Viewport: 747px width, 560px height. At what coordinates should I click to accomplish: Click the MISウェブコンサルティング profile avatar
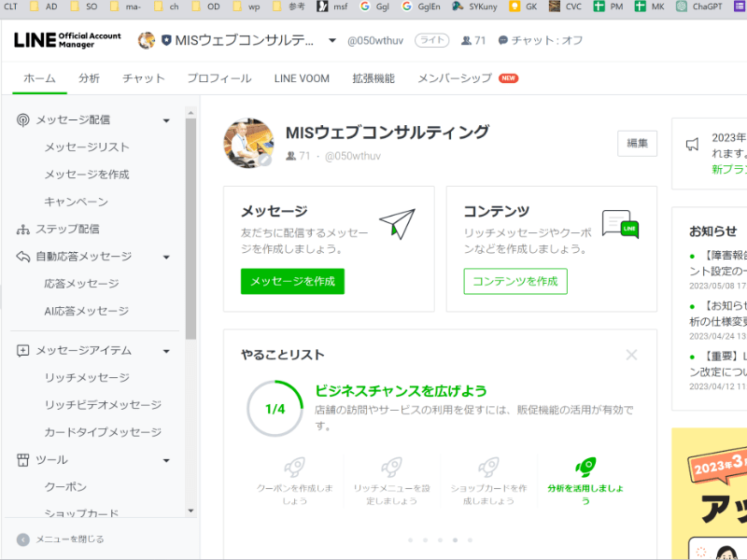point(248,144)
